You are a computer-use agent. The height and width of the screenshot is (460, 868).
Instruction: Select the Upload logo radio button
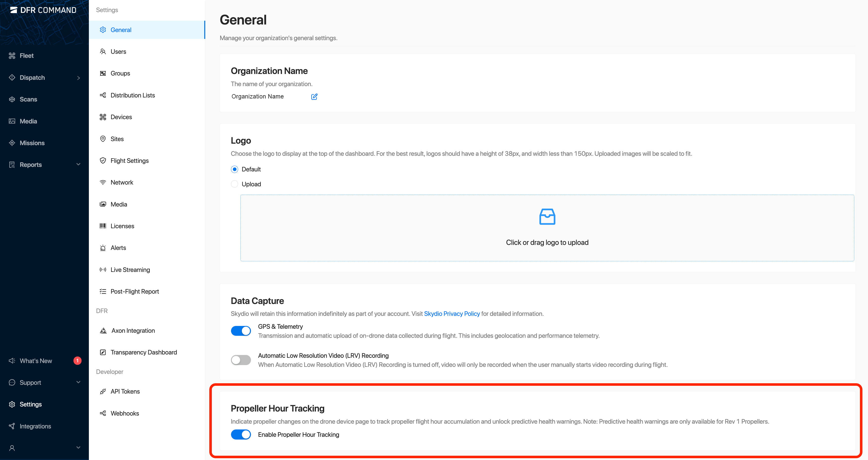[x=235, y=184]
